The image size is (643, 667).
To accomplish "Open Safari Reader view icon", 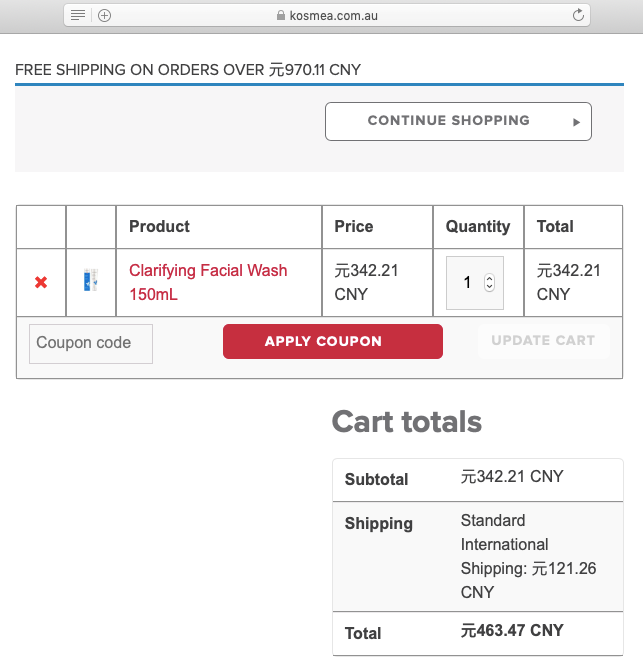I will point(78,15).
